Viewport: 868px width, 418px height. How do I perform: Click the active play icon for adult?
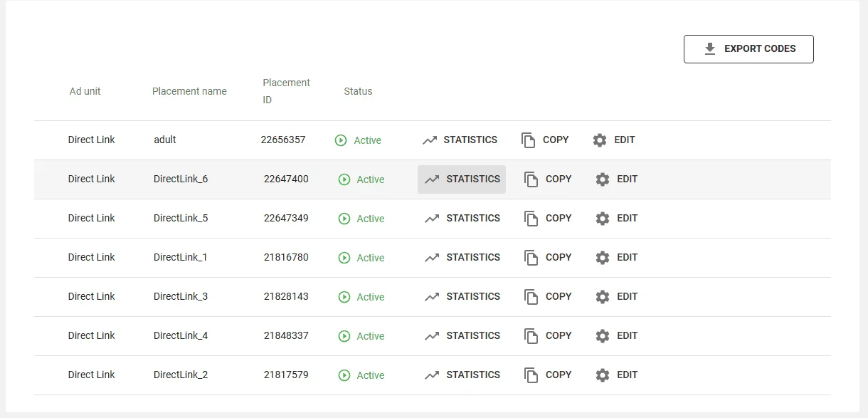coord(341,140)
